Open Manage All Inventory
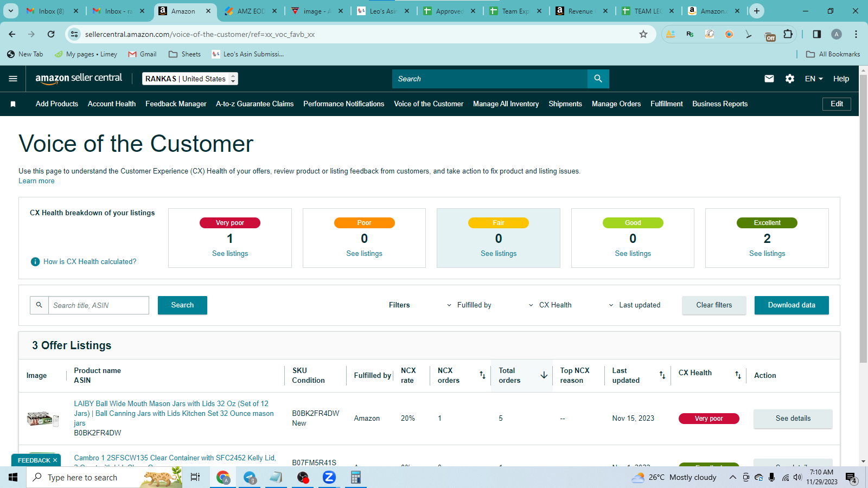 [x=506, y=104]
